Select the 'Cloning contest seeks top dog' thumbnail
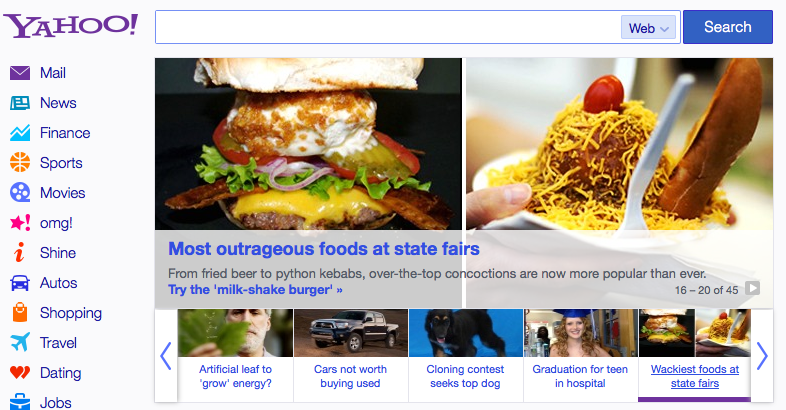Image resolution: width=786 pixels, height=410 pixels. [466, 333]
